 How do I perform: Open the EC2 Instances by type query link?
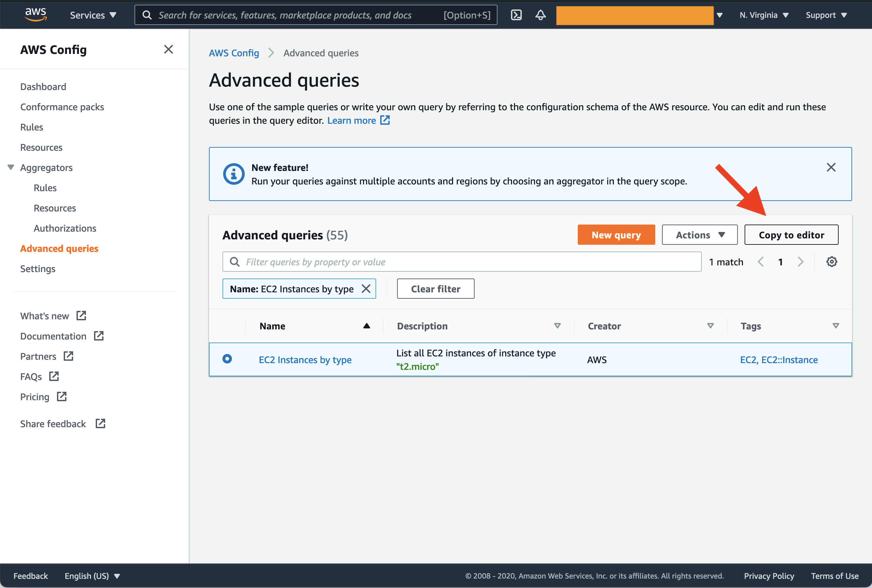[x=305, y=360]
